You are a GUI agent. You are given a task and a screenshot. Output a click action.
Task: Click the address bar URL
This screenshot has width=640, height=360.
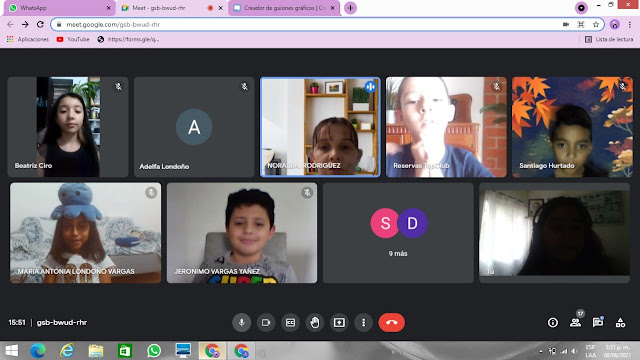[113, 24]
